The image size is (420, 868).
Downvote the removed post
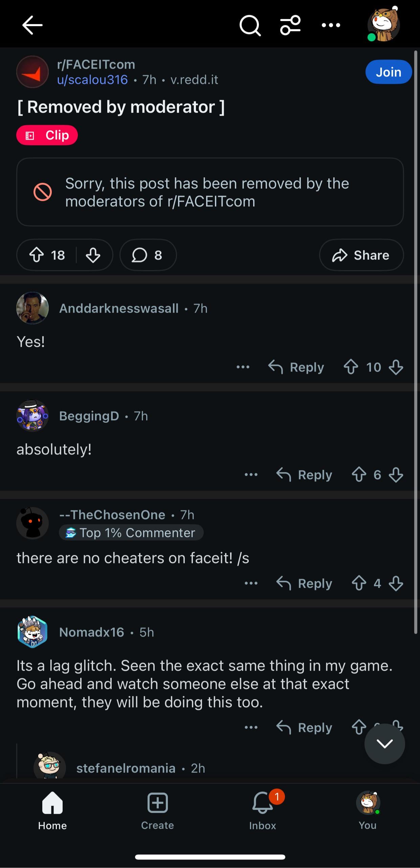pos(93,255)
